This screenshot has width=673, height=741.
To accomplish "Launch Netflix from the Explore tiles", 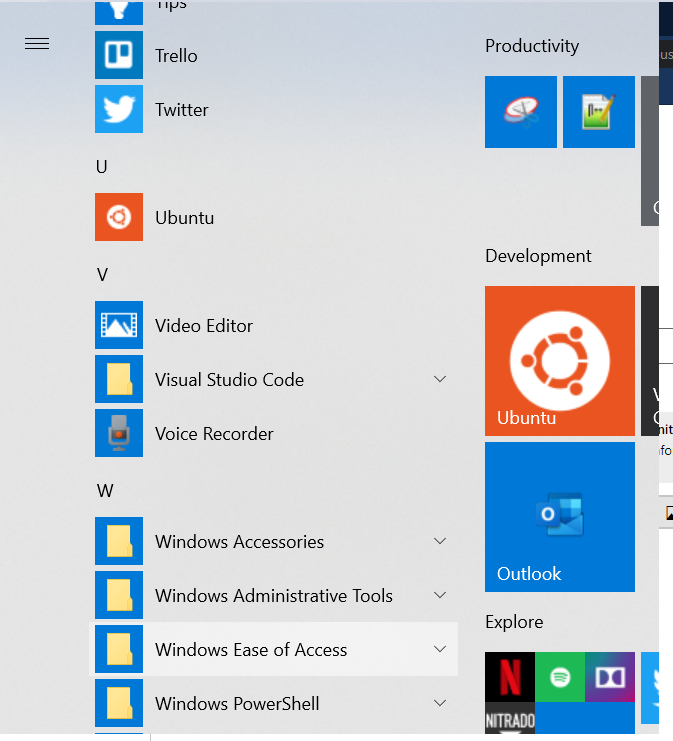I will pyautogui.click(x=510, y=677).
